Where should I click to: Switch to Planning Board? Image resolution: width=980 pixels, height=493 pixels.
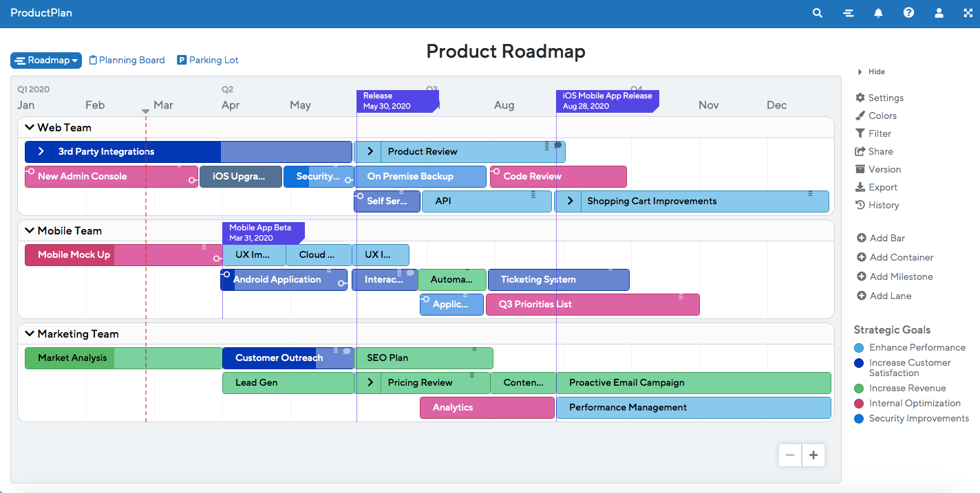(x=127, y=61)
